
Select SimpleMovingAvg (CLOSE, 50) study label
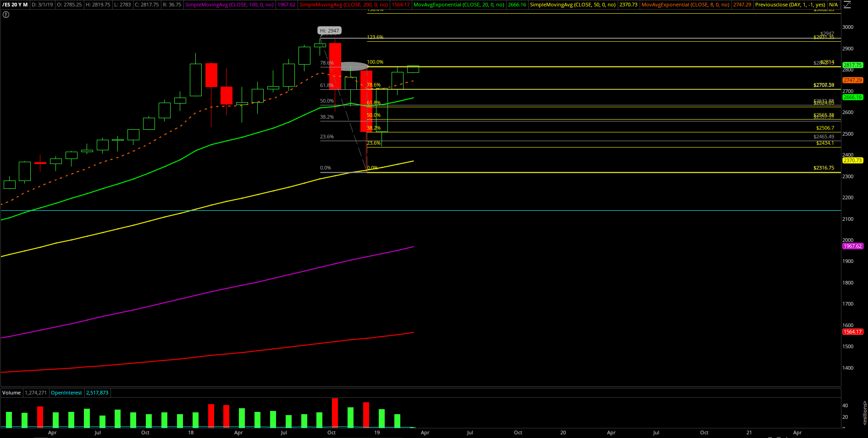point(573,5)
